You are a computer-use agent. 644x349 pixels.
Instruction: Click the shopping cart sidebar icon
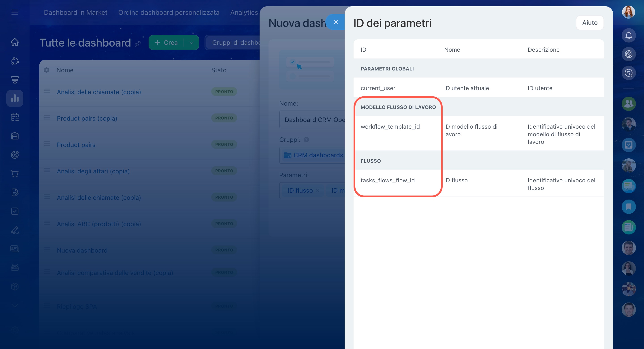(15, 174)
